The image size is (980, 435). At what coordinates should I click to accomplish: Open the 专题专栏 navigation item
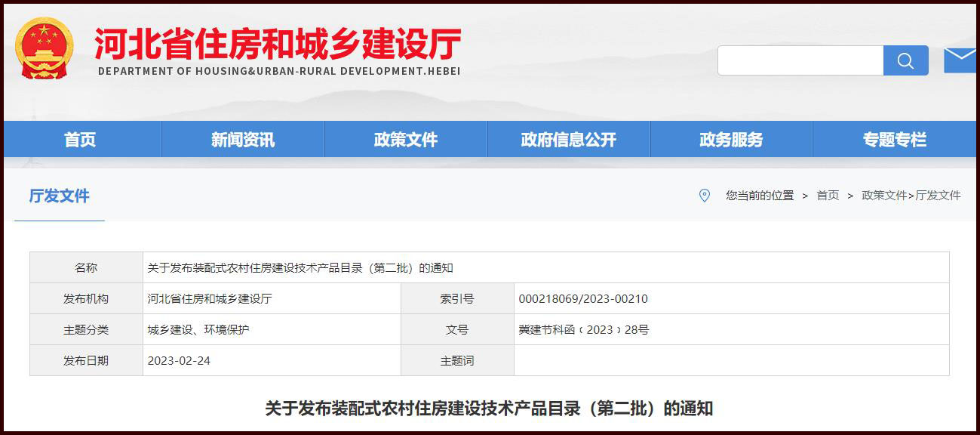pos(894,140)
